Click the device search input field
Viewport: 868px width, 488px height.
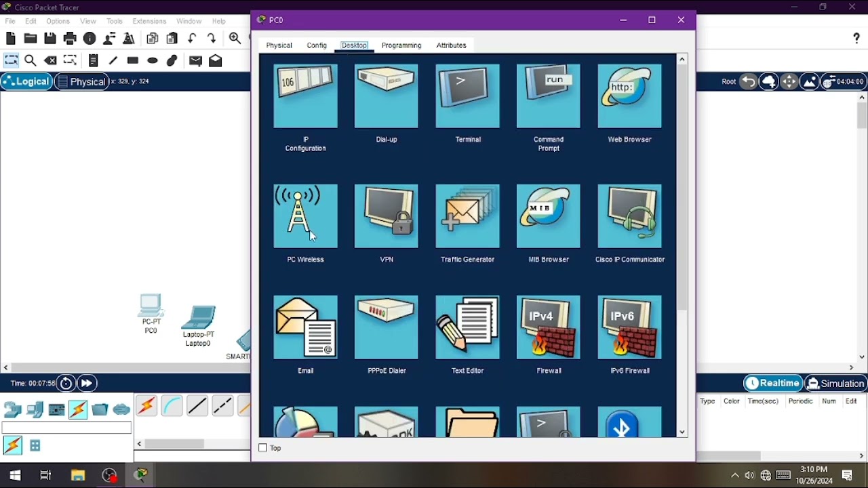tap(66, 428)
